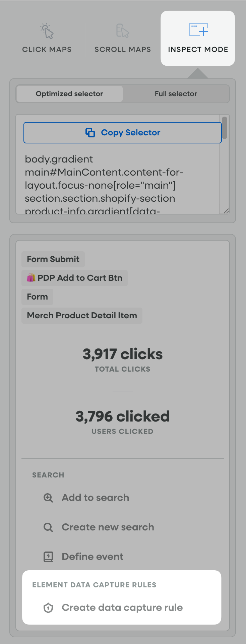Image resolution: width=246 pixels, height=644 pixels.
Task: Click the selector text area resize handle
Action: [x=226, y=211]
